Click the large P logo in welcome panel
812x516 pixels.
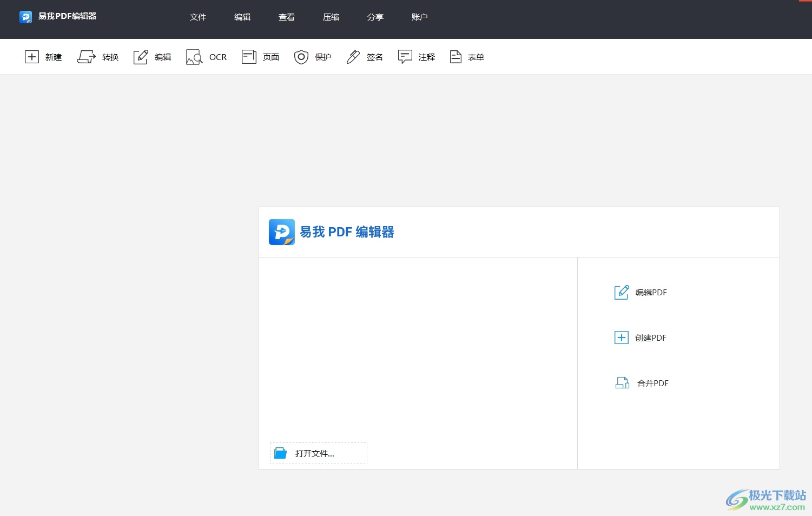(282, 232)
